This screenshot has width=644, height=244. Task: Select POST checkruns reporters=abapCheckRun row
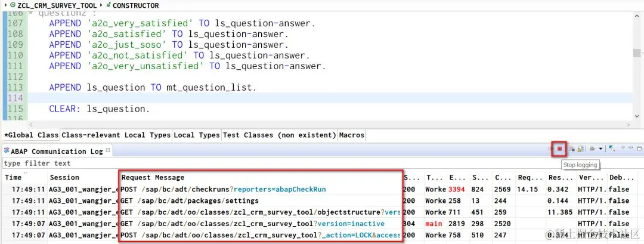(322, 189)
